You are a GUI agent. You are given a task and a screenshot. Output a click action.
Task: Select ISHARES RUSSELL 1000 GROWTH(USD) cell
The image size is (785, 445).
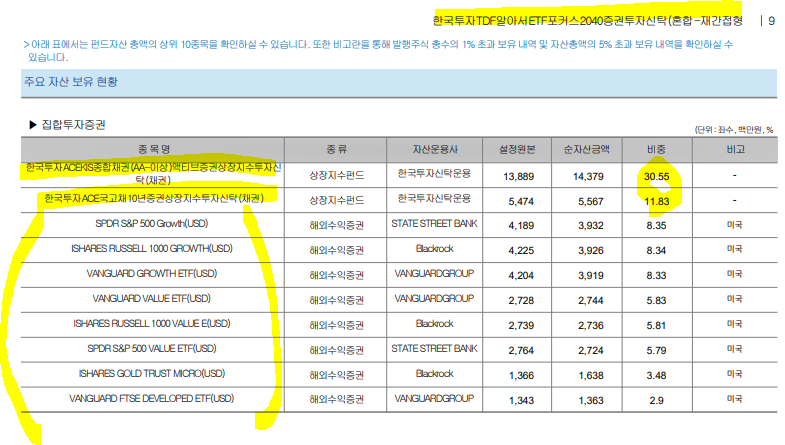click(152, 248)
